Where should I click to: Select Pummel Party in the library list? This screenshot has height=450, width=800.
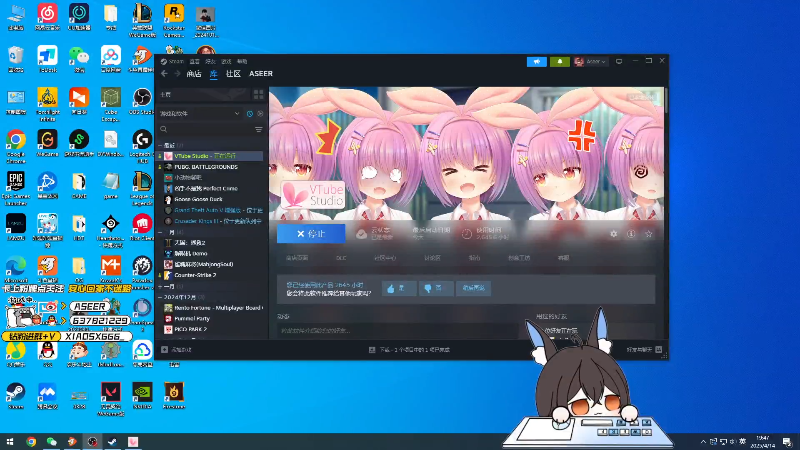pos(210,318)
